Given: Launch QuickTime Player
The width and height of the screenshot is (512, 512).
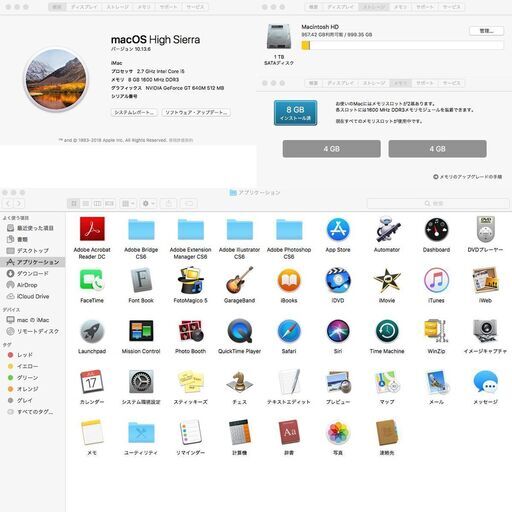Looking at the screenshot, I should [240, 331].
